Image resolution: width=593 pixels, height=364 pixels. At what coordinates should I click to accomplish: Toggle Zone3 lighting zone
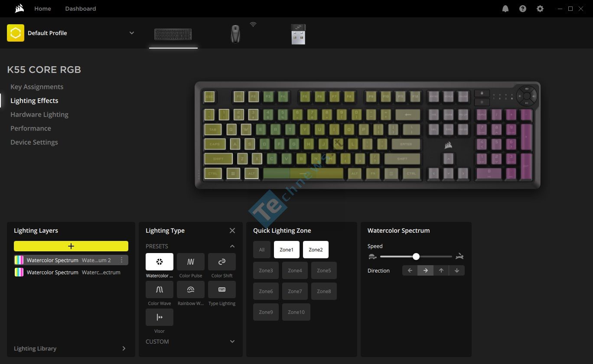pos(266,270)
